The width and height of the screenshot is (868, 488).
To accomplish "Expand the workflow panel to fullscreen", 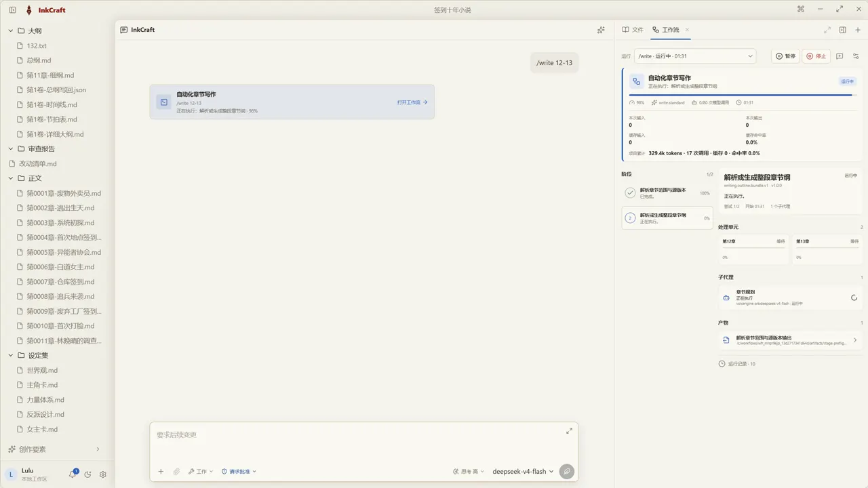I will pyautogui.click(x=827, y=30).
